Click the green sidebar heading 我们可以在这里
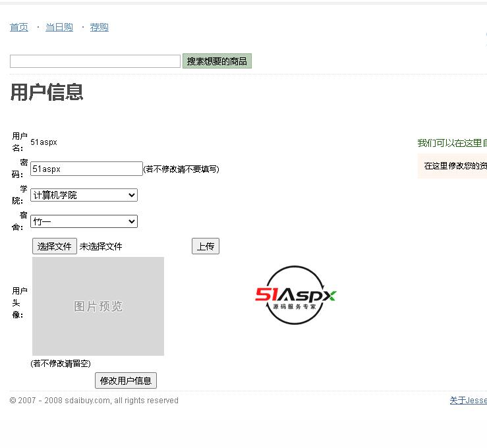487x448 pixels. coord(452,143)
